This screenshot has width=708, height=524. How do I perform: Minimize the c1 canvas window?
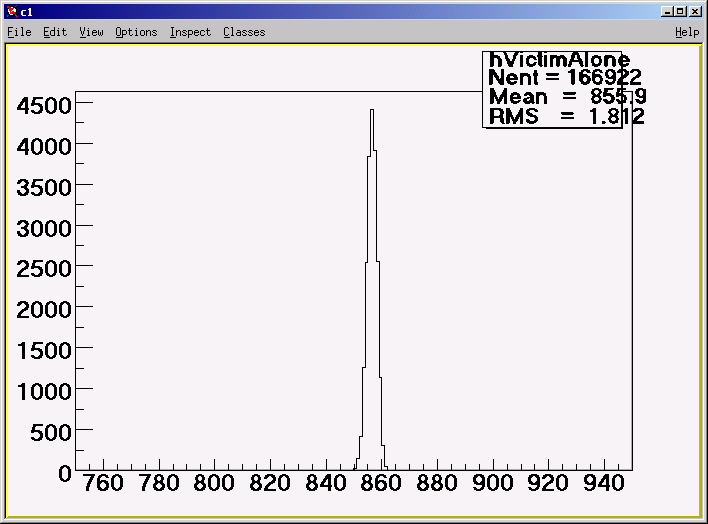coord(667,12)
